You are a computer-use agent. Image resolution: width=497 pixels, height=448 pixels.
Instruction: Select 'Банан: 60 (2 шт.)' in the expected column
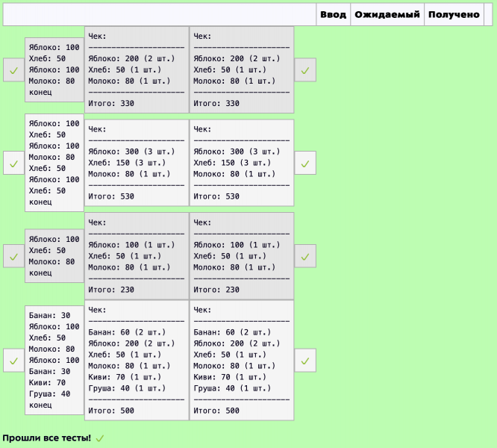(127, 332)
